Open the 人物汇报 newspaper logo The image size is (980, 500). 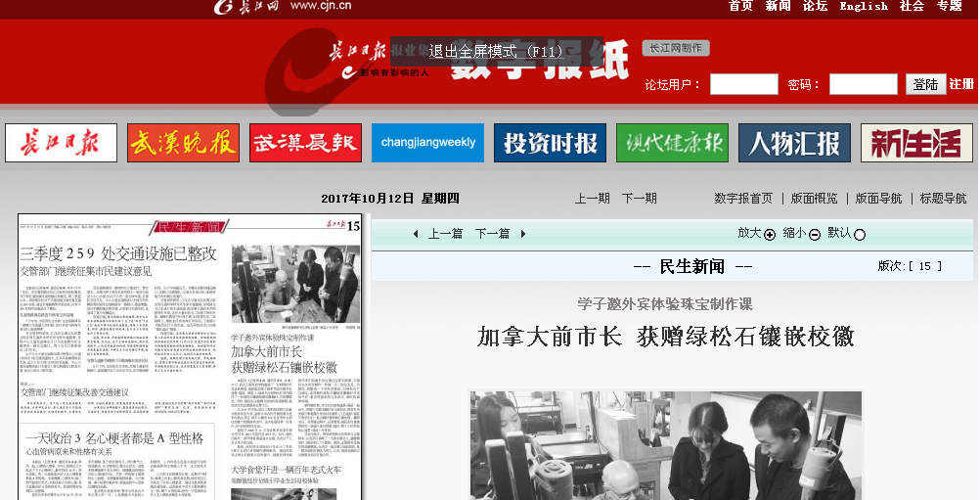794,143
